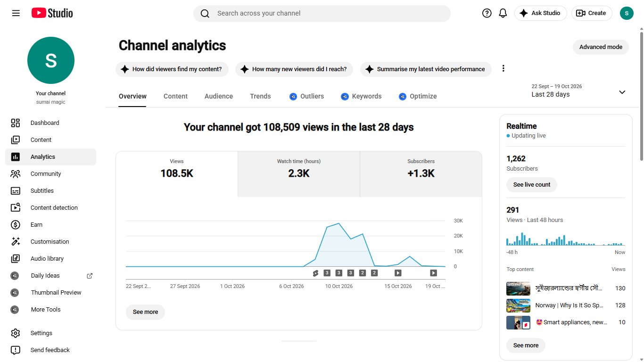Click Send feedback in sidebar

click(50, 350)
